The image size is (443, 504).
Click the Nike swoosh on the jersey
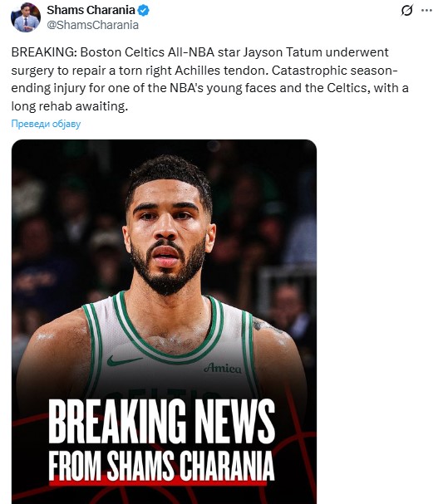124,360
